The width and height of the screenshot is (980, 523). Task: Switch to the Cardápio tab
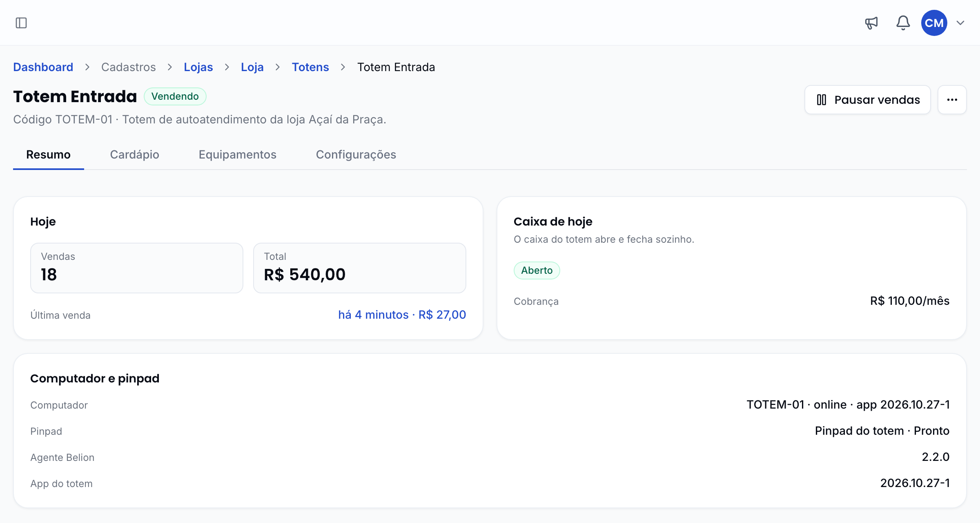[135, 154]
